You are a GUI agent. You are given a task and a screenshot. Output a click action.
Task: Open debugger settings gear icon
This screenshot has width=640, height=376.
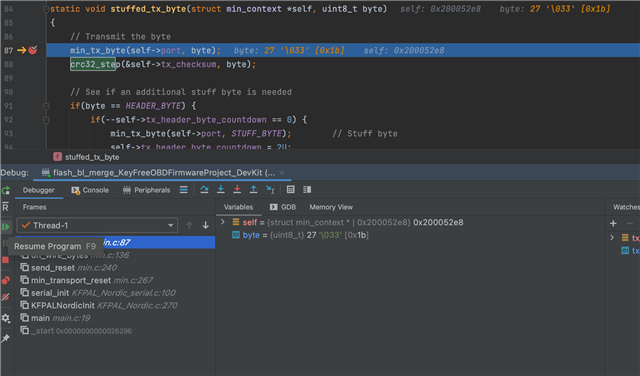[x=6, y=318]
